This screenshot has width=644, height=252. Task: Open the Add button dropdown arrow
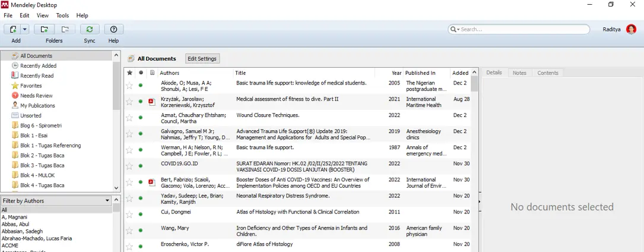point(25,29)
